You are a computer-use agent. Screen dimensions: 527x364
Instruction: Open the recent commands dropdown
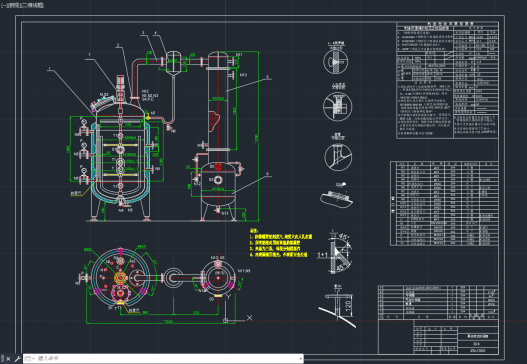pos(30,359)
